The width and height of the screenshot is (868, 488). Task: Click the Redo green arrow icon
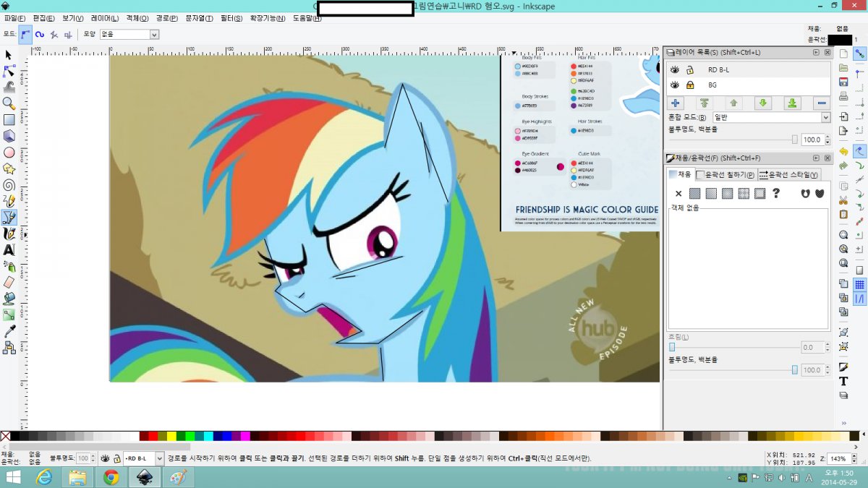pos(843,166)
